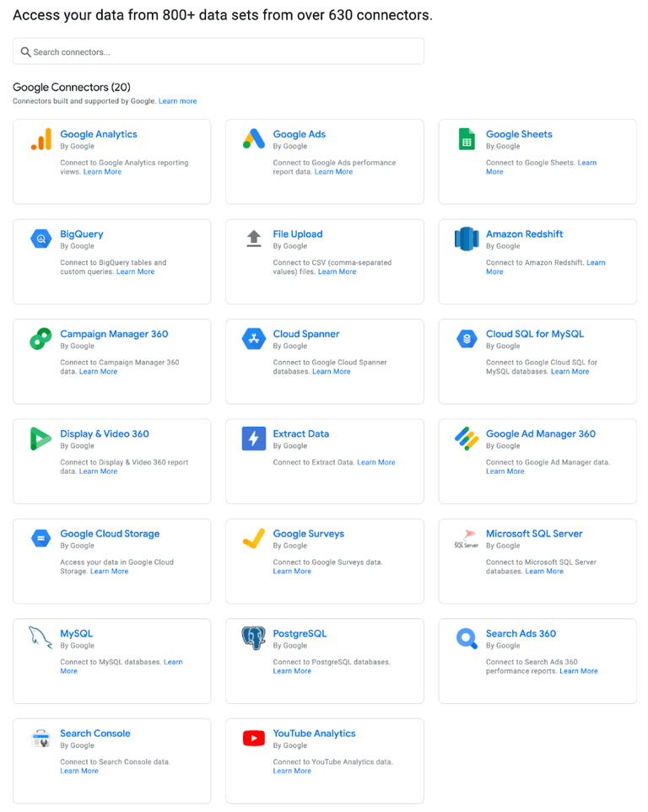
Task: Select the Search Console connector title
Action: pos(94,734)
